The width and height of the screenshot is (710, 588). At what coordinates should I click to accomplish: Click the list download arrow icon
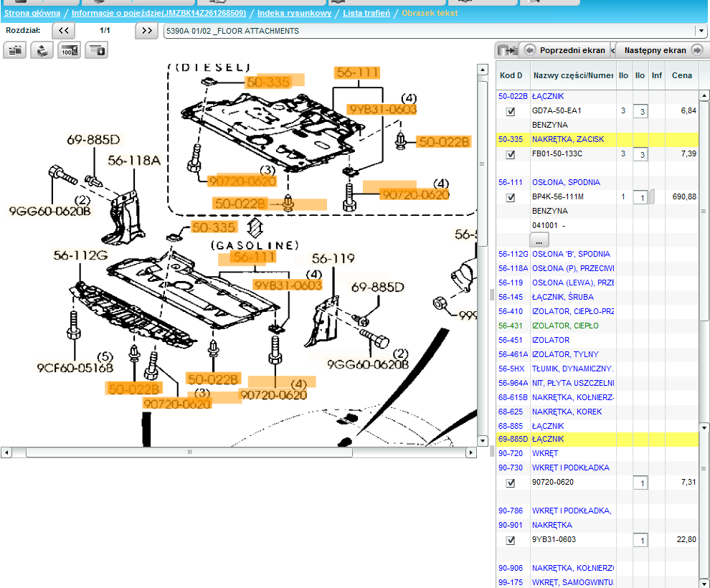(x=97, y=49)
